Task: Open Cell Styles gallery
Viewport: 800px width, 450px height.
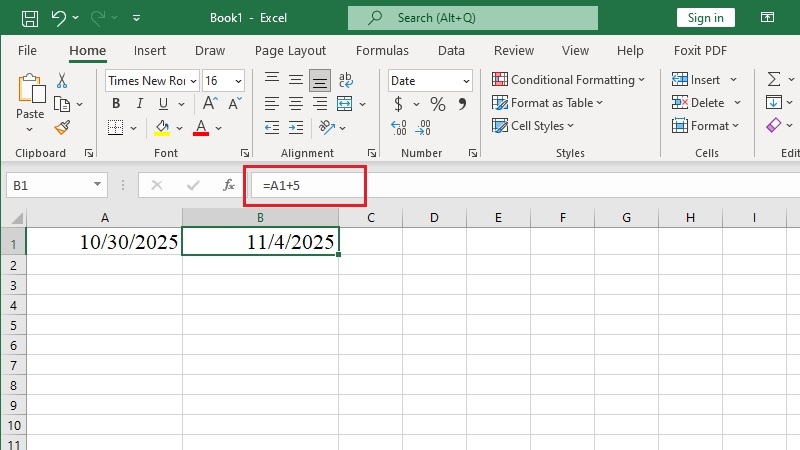Action: [x=533, y=126]
